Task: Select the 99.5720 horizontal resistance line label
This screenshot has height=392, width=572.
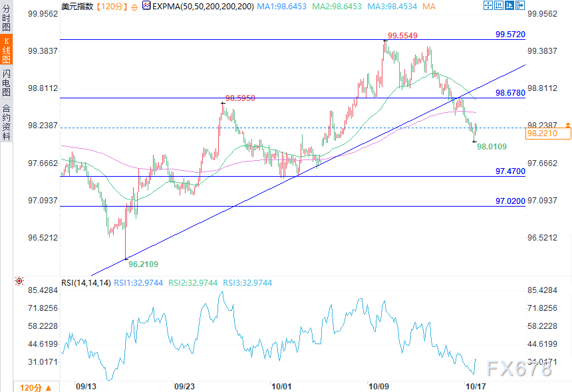Action: (510, 34)
